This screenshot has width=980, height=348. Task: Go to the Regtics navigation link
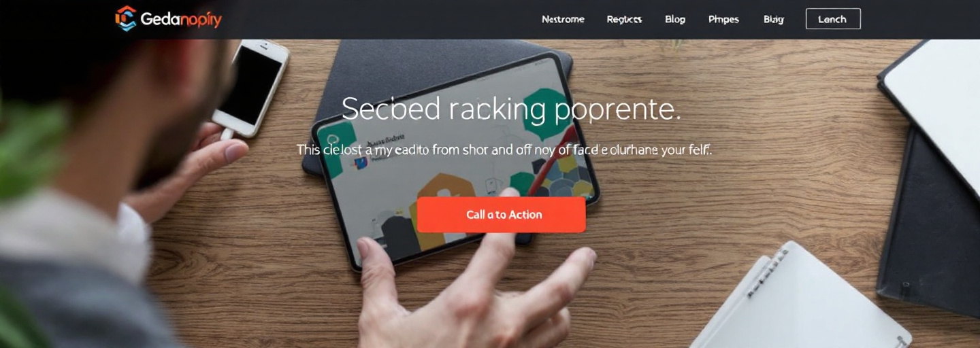(x=624, y=19)
